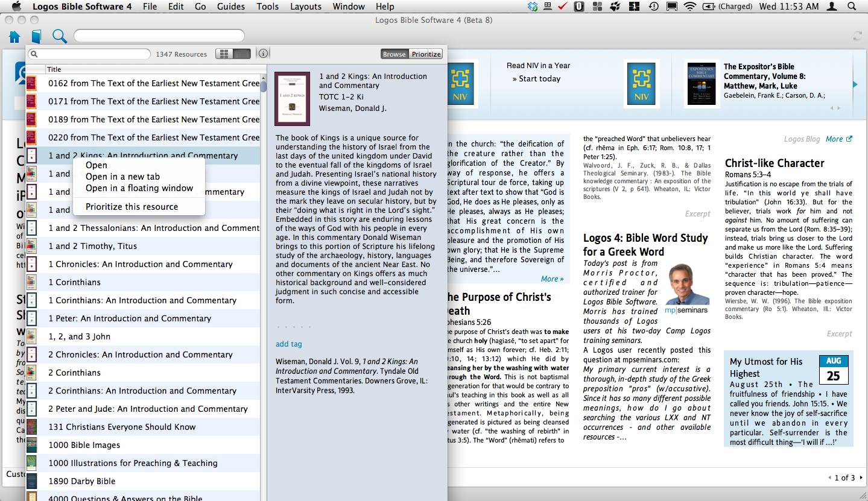Image resolution: width=868 pixels, height=501 pixels.
Task: Choose Open in a new tab
Action: pyautogui.click(x=122, y=177)
